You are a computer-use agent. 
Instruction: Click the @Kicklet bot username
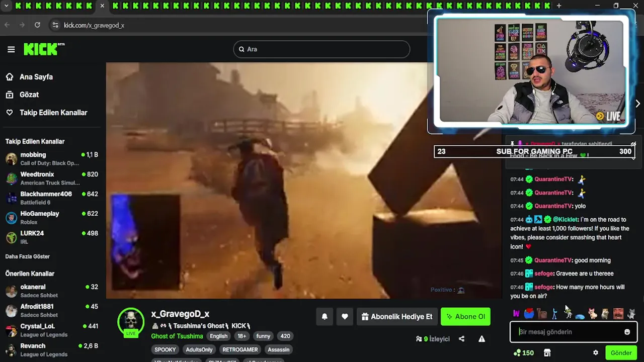[566, 220]
